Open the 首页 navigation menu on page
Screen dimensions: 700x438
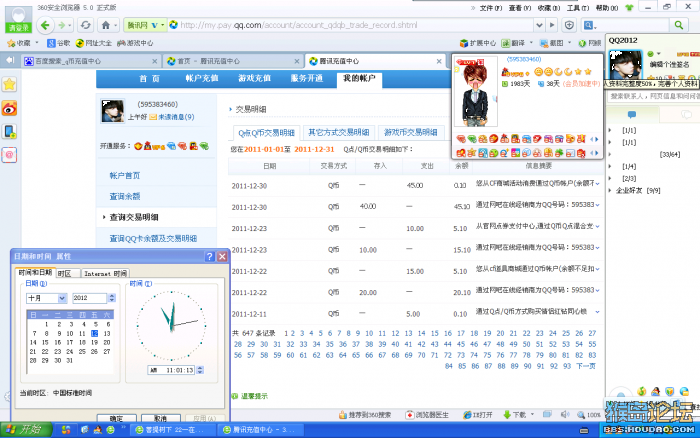(x=149, y=78)
